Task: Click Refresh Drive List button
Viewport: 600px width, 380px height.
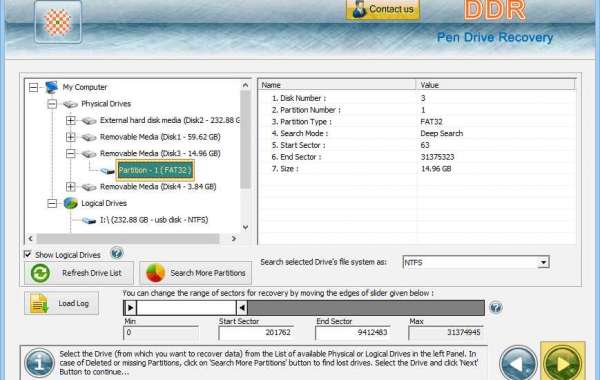Action: coord(79,273)
